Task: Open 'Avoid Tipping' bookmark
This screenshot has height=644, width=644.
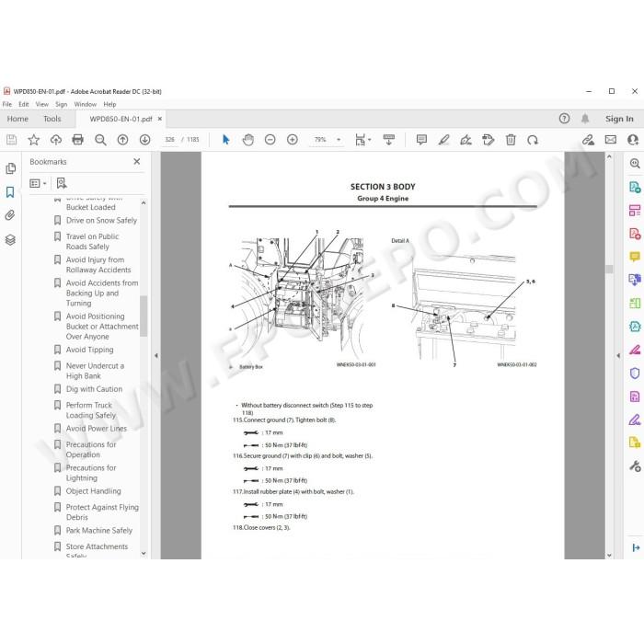Action: coord(90,350)
